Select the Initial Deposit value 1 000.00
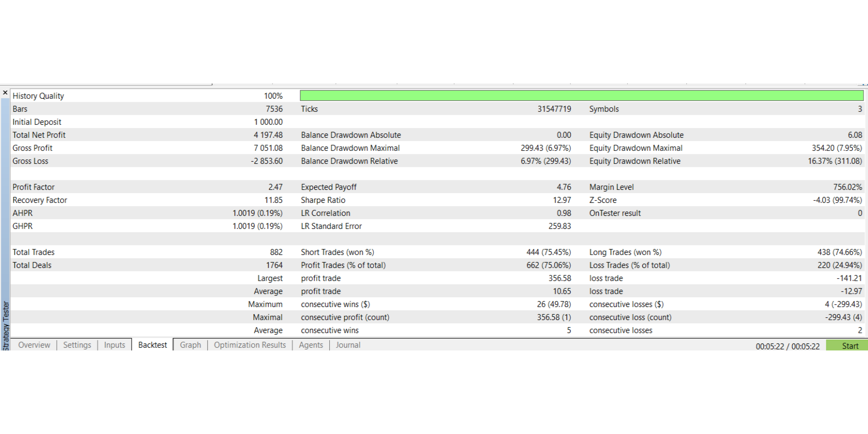Image resolution: width=868 pixels, height=434 pixels. [269, 122]
